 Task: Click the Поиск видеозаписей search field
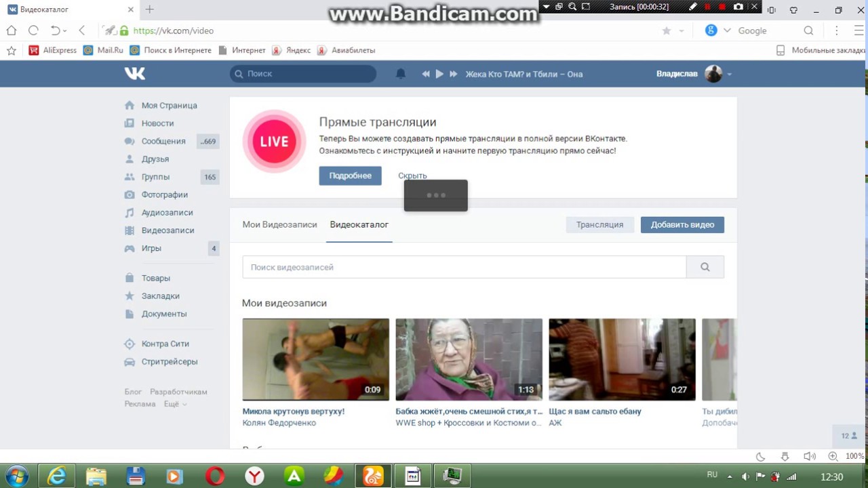tap(464, 267)
